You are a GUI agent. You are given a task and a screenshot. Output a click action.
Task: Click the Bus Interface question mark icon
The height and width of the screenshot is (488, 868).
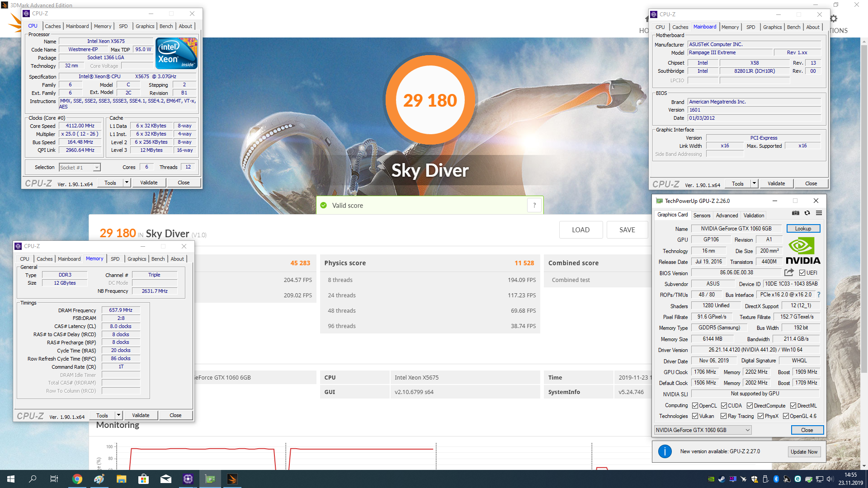click(818, 295)
